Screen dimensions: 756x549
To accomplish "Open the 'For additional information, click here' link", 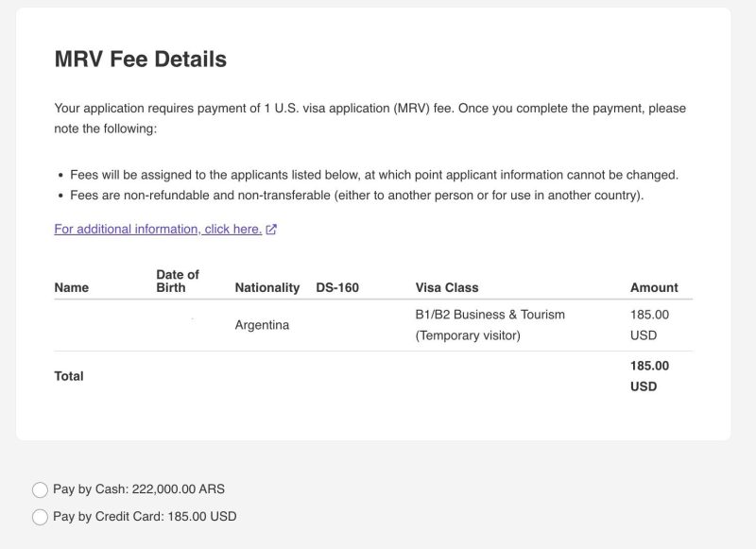I will [158, 229].
